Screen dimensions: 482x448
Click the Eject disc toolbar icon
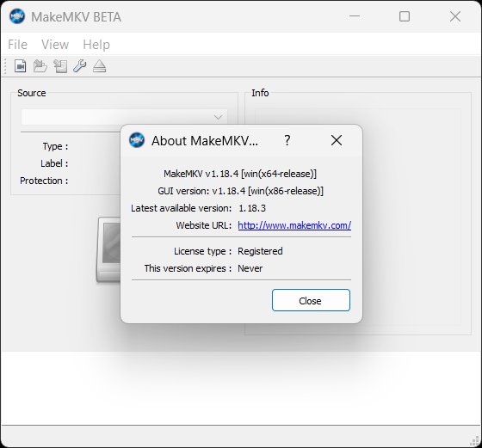[99, 66]
